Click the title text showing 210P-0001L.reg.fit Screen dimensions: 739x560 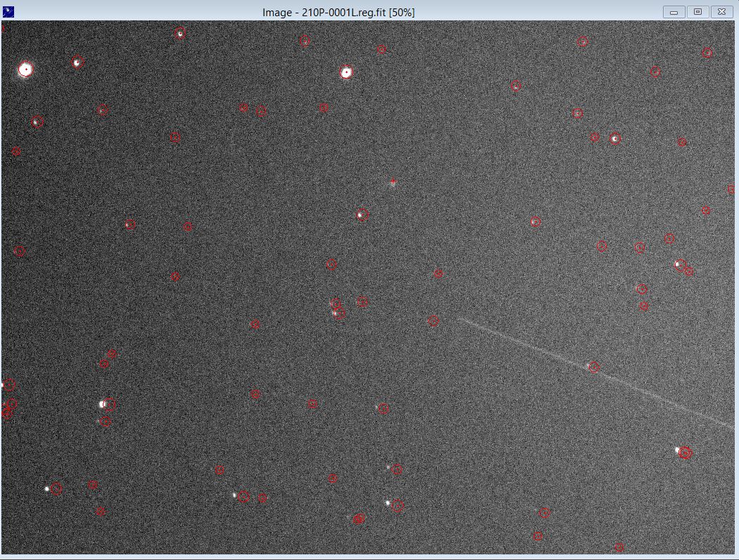click(338, 11)
